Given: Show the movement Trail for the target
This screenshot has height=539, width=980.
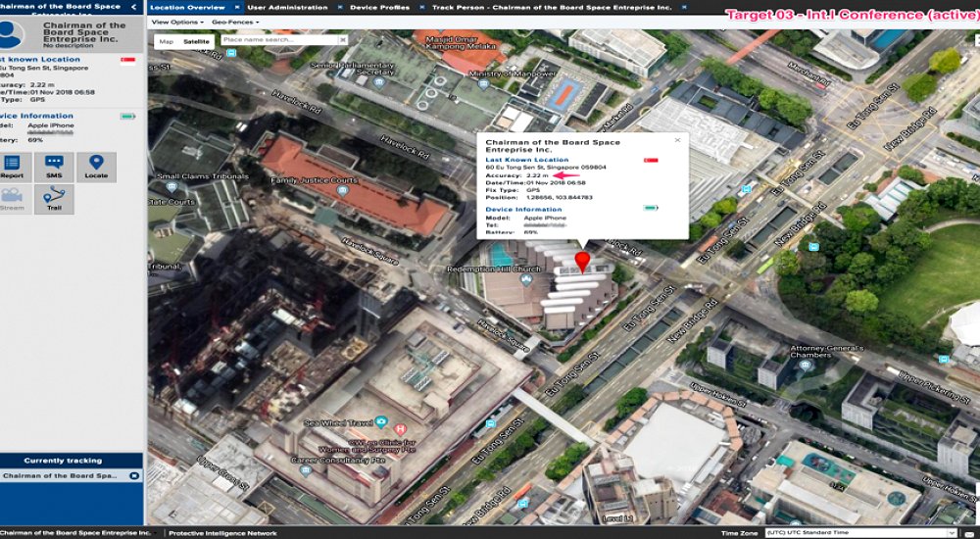Looking at the screenshot, I should click(54, 199).
